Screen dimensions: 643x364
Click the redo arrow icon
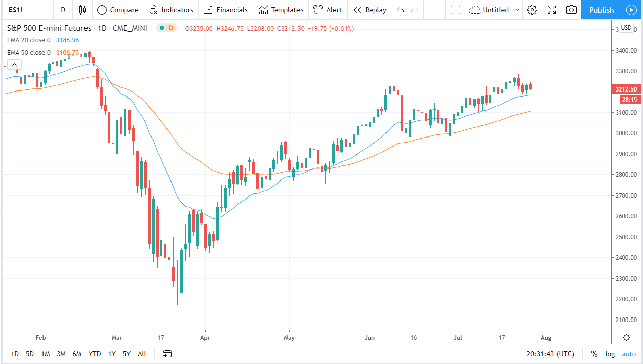click(x=415, y=10)
